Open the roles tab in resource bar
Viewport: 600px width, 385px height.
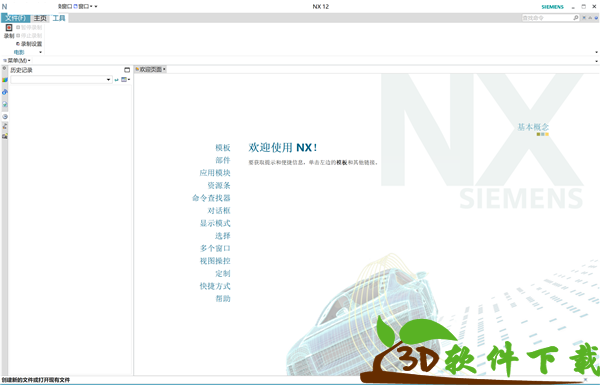point(5,136)
